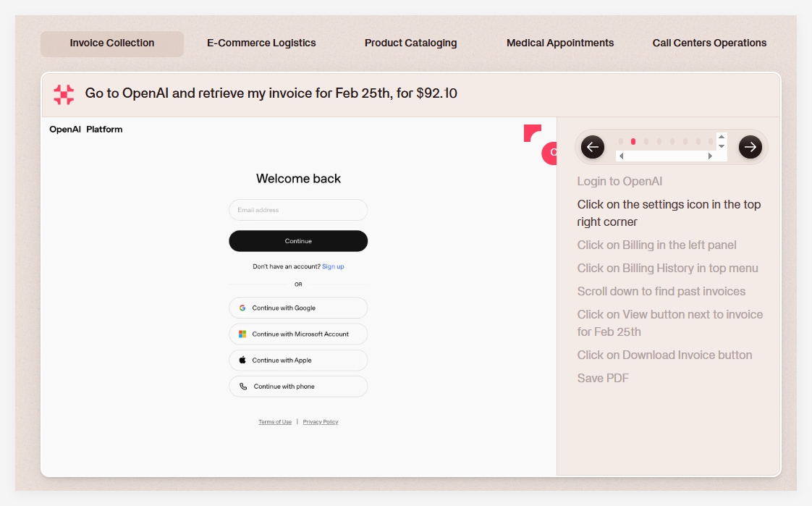The width and height of the screenshot is (812, 506).
Task: Focus the Email address input field
Action: (x=298, y=210)
